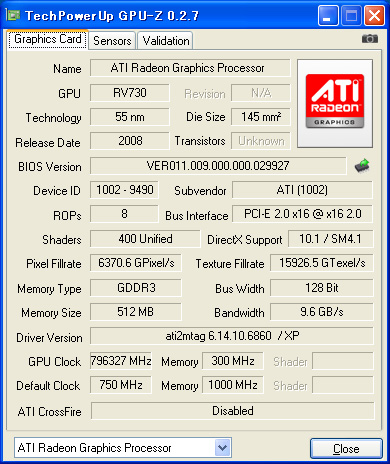Click ATI CrossFire field showing Disabled
Screen dimensions: 390x464
pyautogui.click(x=233, y=411)
